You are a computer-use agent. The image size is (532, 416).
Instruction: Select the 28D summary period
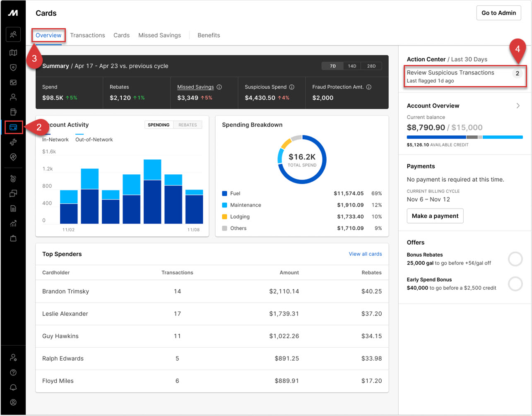(x=371, y=65)
